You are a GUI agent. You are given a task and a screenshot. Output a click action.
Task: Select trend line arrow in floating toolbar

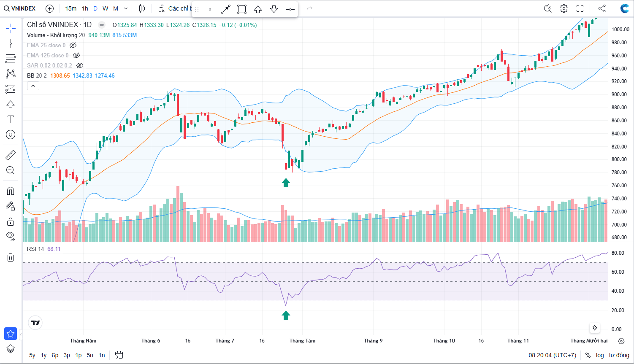(226, 9)
